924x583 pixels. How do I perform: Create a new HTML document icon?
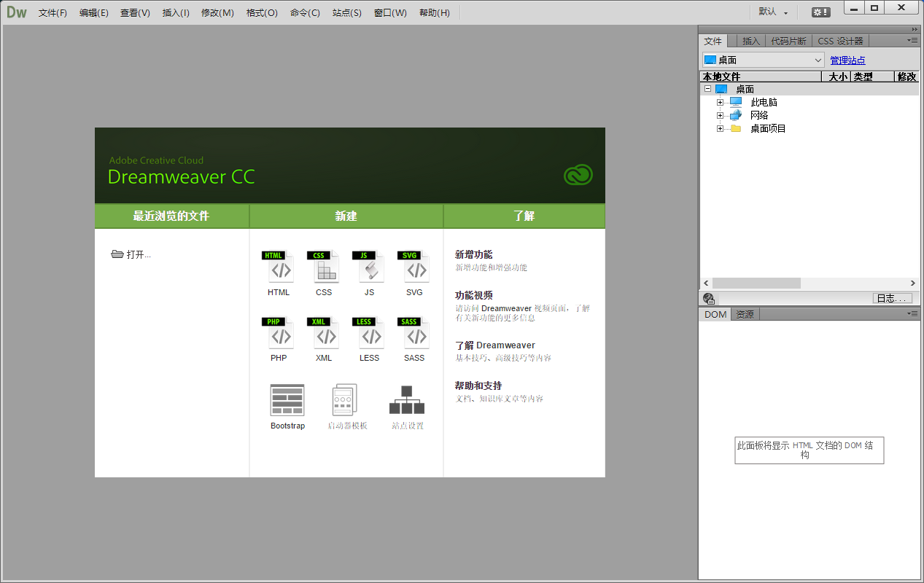tap(279, 267)
